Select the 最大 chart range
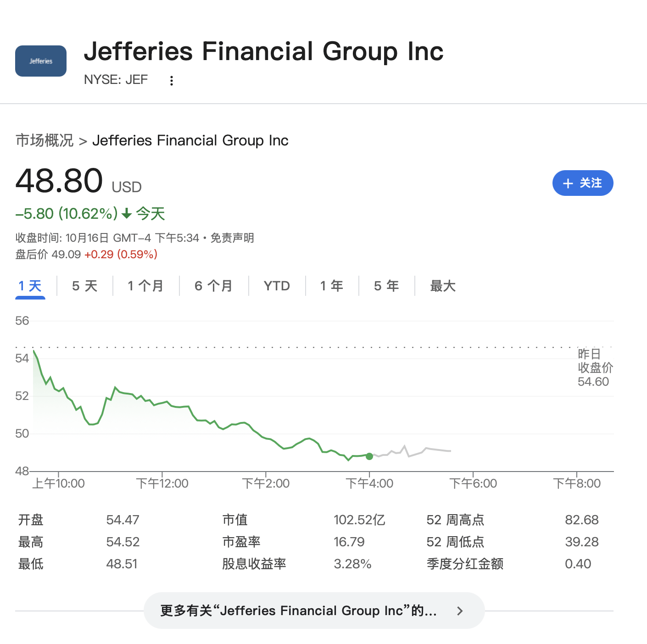Screen dimensions: 647x644 (443, 286)
